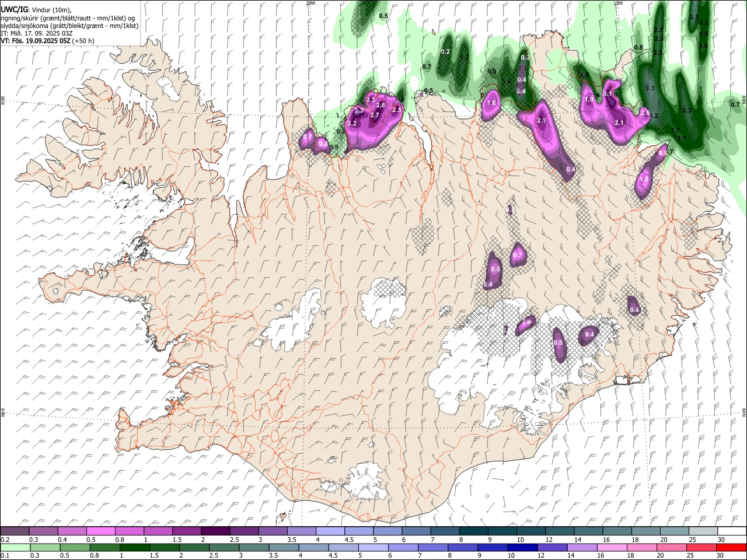Click the 2.5 snowfall value on the map
Image resolution: width=747 pixels, height=560 pixels.
point(397,110)
